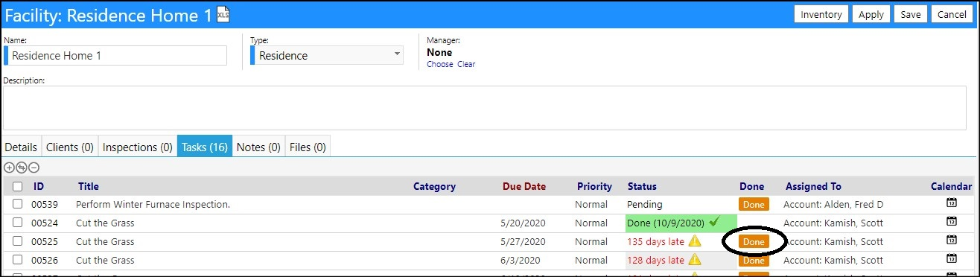Open the Perform Winter Furnace Inspection task
Viewport: 980px width, 277px height.
pos(153,204)
